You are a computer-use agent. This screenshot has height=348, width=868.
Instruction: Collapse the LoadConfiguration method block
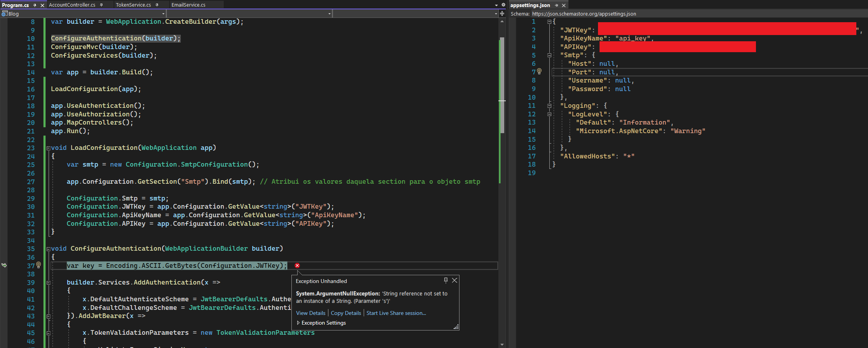(x=48, y=148)
